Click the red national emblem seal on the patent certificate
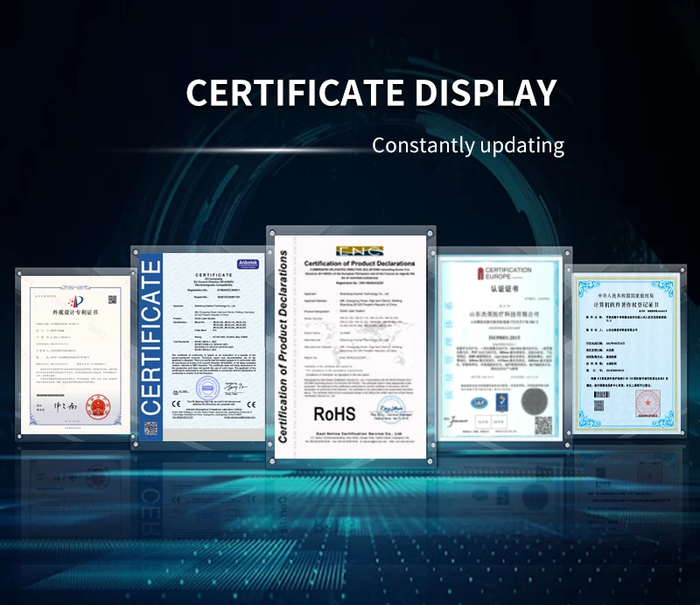 pos(97,407)
